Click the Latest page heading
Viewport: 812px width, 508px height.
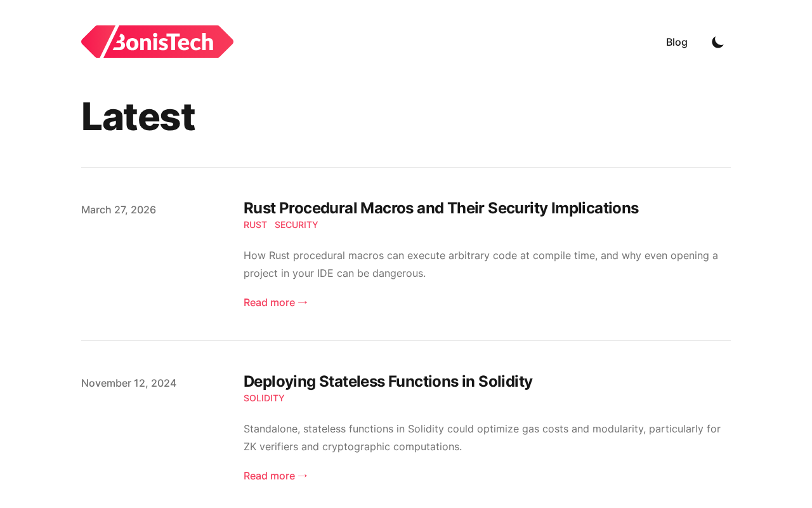138,117
